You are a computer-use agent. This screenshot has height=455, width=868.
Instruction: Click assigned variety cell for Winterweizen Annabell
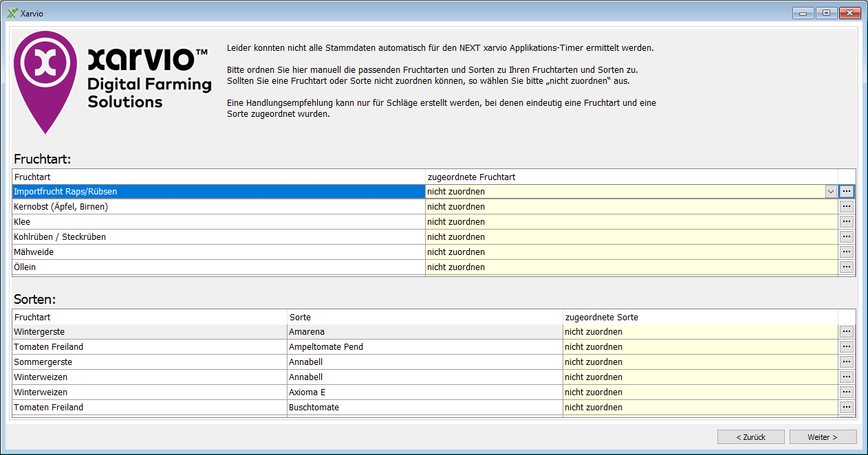(699, 377)
